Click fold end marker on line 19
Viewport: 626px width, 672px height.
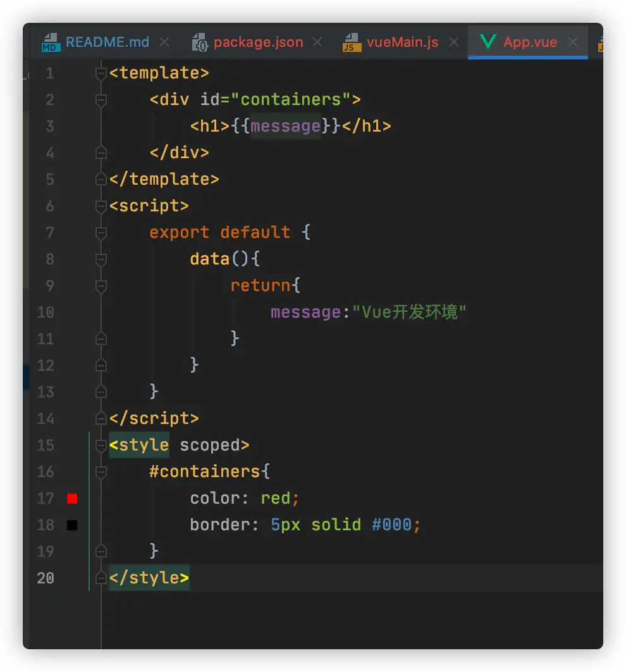point(101,552)
